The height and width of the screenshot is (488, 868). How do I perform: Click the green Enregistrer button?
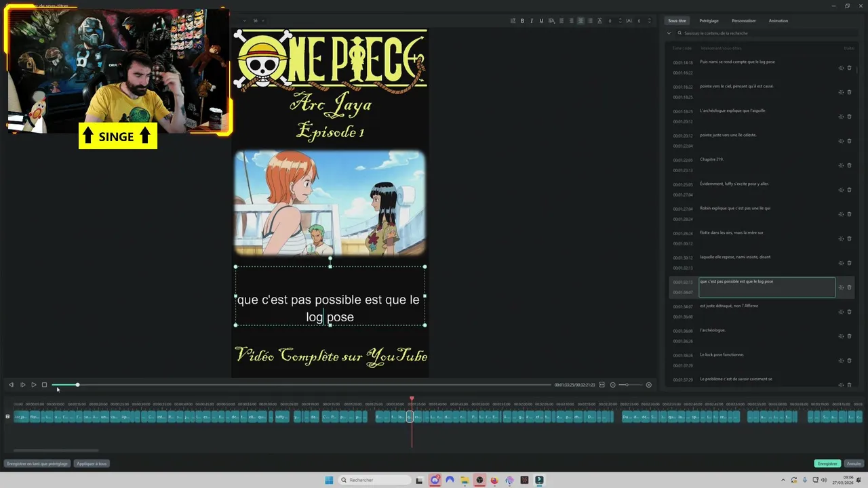coord(827,464)
